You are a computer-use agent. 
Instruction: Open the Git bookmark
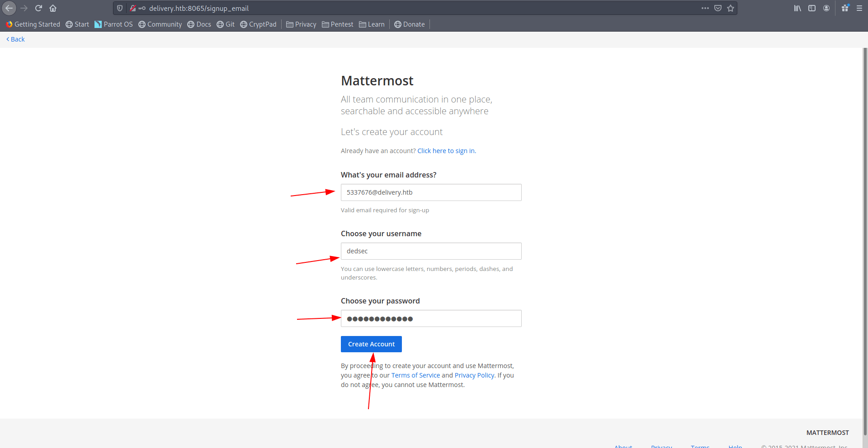click(x=226, y=24)
